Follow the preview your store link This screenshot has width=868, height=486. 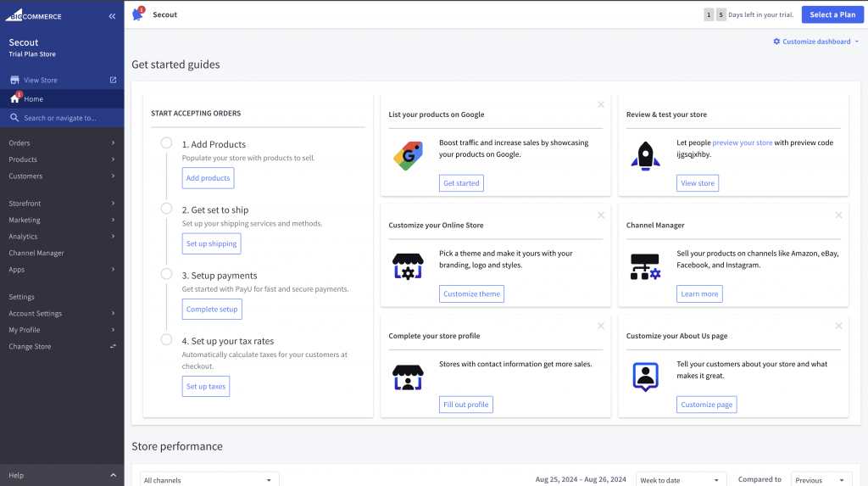click(742, 142)
